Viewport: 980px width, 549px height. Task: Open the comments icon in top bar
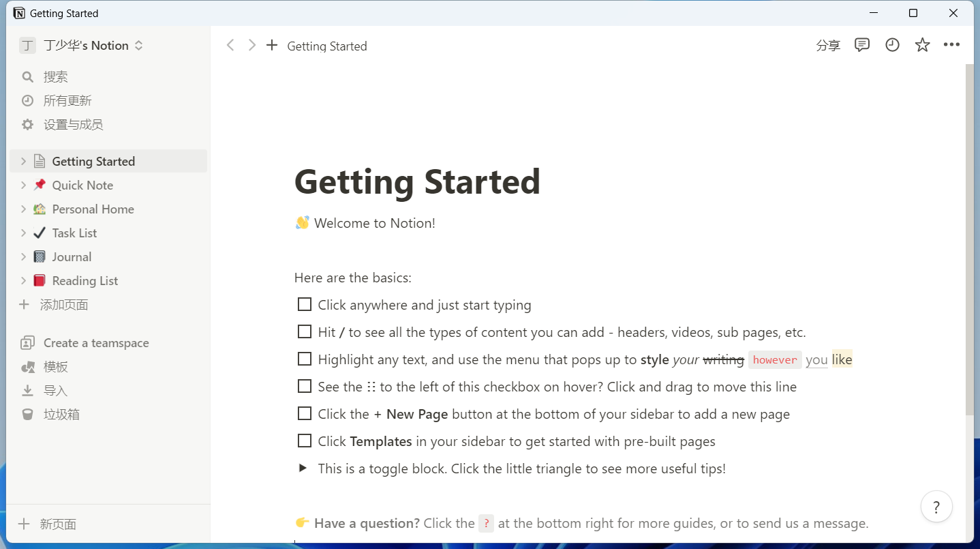(x=862, y=45)
